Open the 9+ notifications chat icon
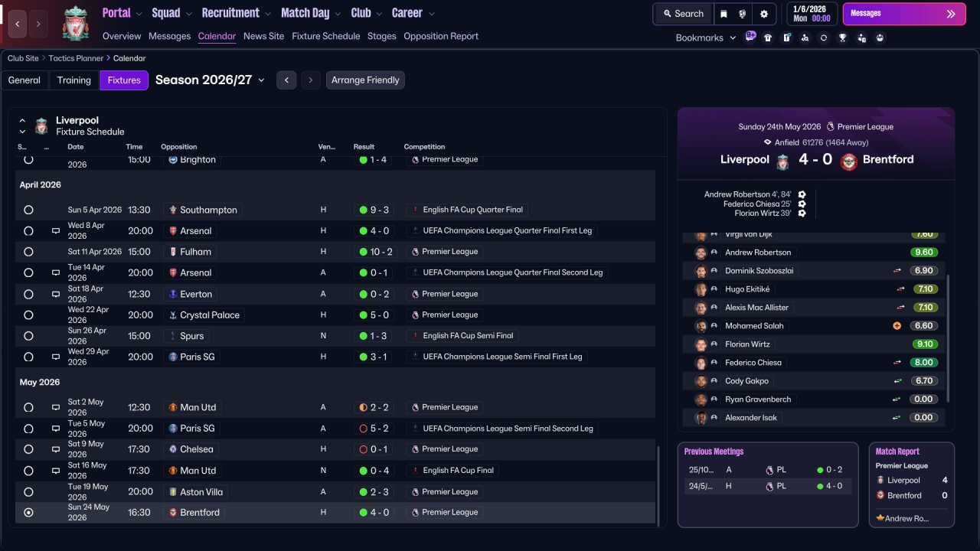980x551 pixels. point(750,37)
